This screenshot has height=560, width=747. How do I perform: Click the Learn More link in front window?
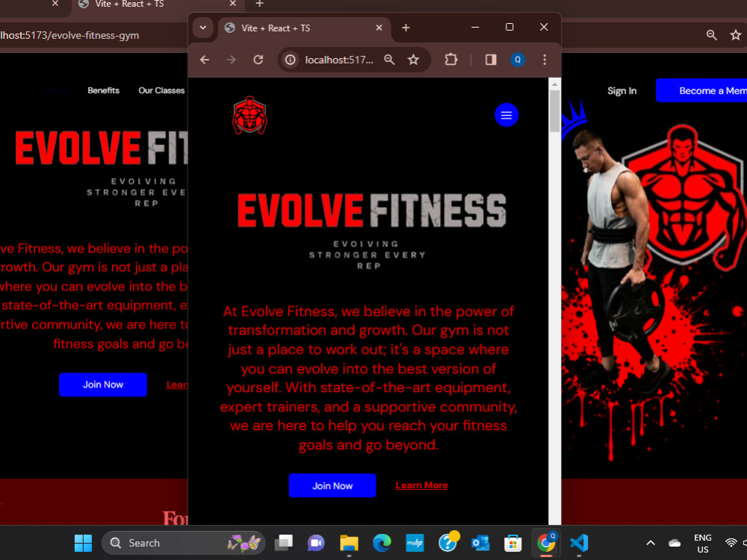click(421, 485)
